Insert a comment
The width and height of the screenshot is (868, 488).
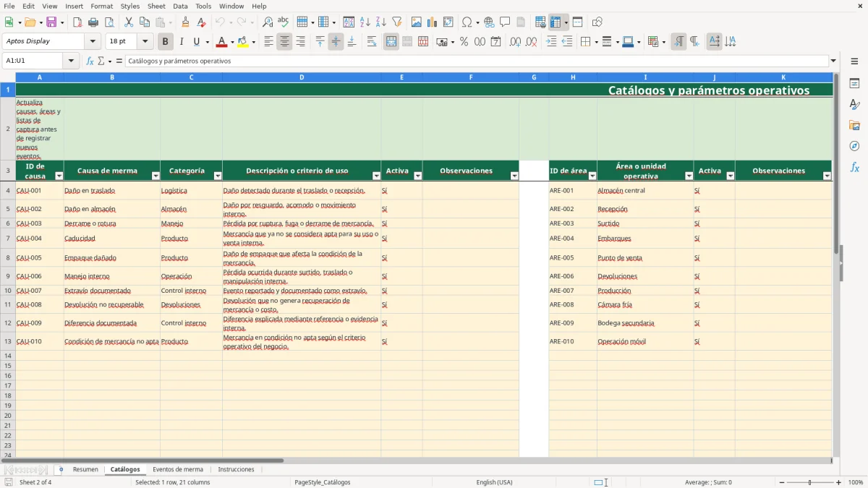(505, 22)
